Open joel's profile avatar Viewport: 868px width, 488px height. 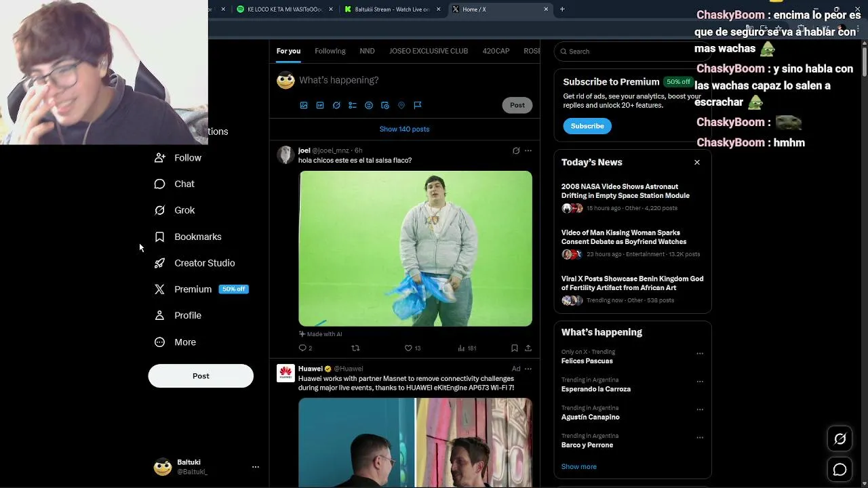285,155
